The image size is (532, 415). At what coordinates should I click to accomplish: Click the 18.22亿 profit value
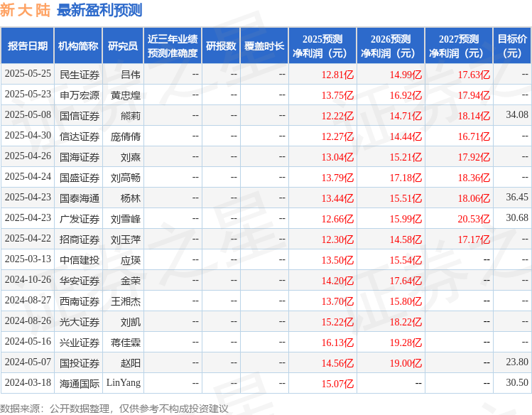click(x=406, y=322)
